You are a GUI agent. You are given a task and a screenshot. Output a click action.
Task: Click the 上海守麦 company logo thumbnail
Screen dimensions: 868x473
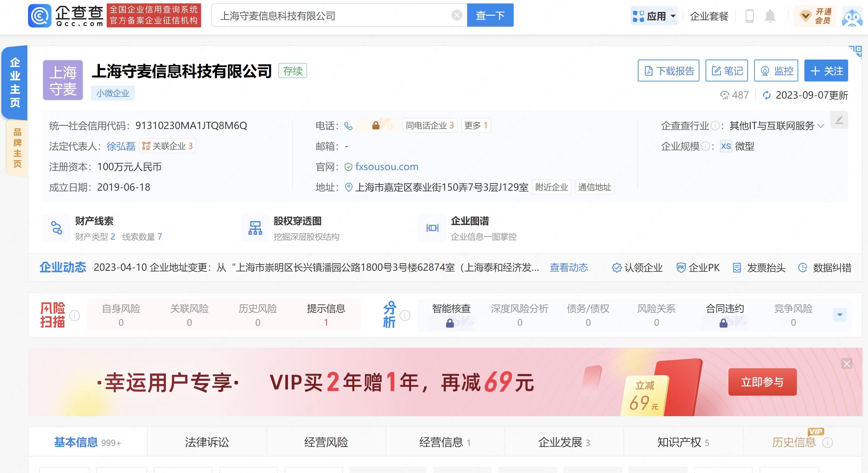63,80
